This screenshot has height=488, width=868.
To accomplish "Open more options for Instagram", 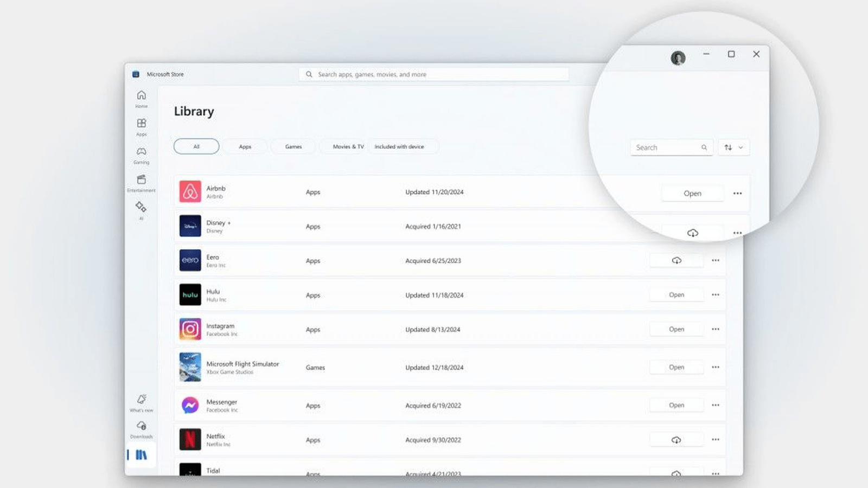I will pos(716,329).
